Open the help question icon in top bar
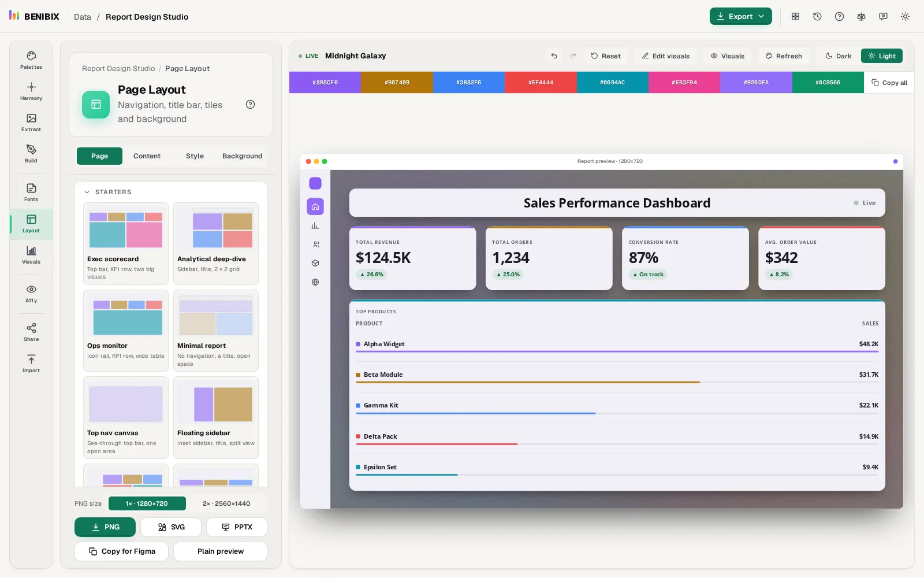924x578 pixels. 839,17
